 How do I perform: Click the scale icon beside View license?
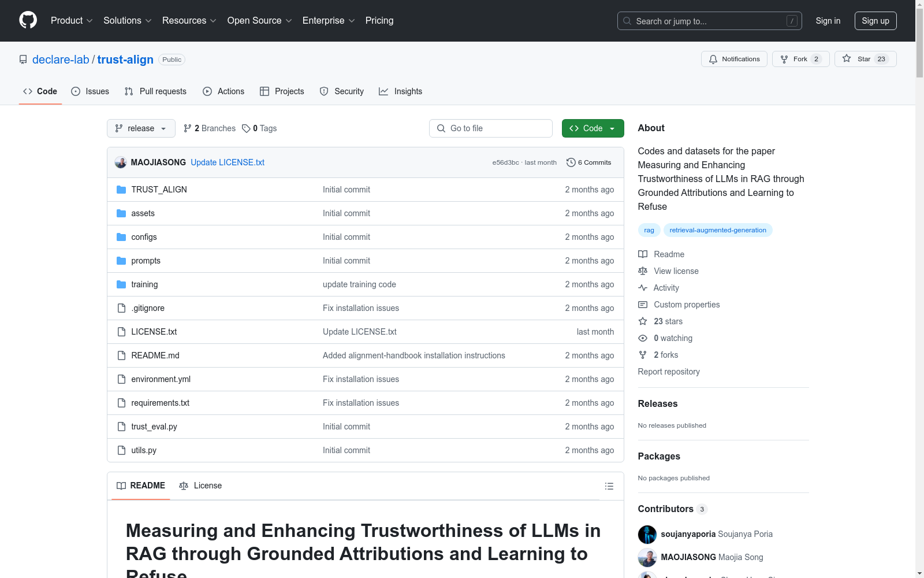643,271
